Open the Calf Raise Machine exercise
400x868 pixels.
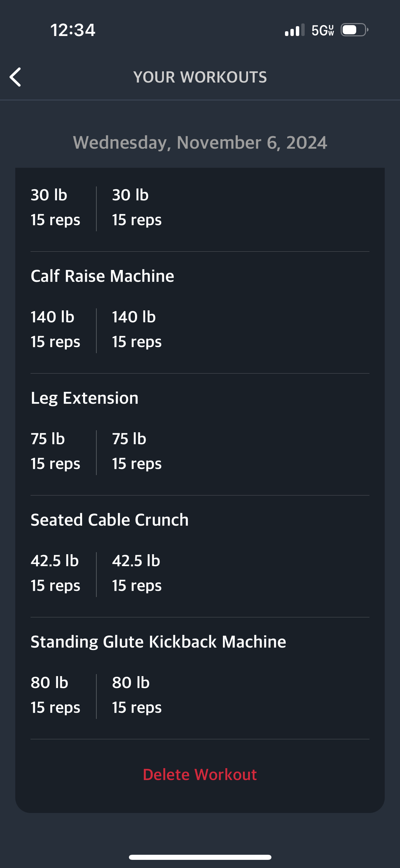click(x=102, y=276)
